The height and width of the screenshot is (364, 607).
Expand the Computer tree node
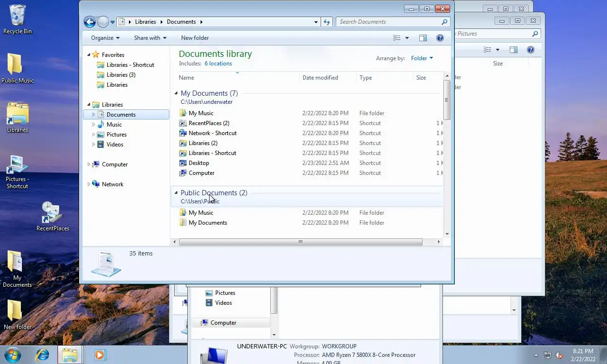tap(89, 164)
